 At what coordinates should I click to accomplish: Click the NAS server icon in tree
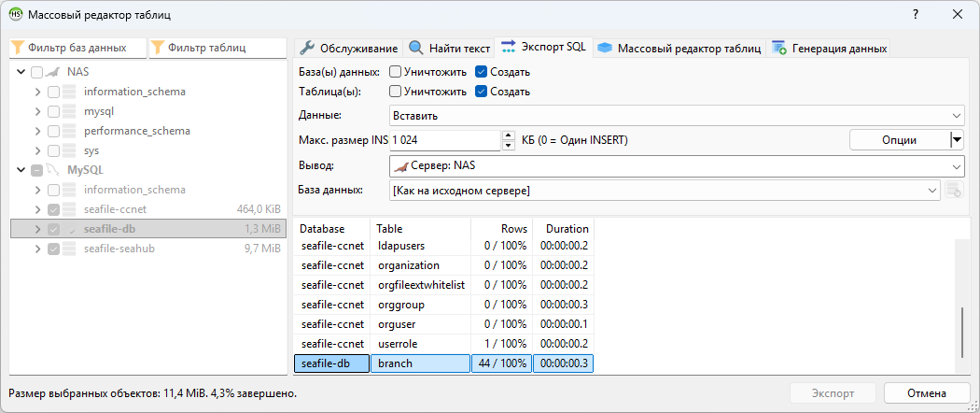(53, 72)
